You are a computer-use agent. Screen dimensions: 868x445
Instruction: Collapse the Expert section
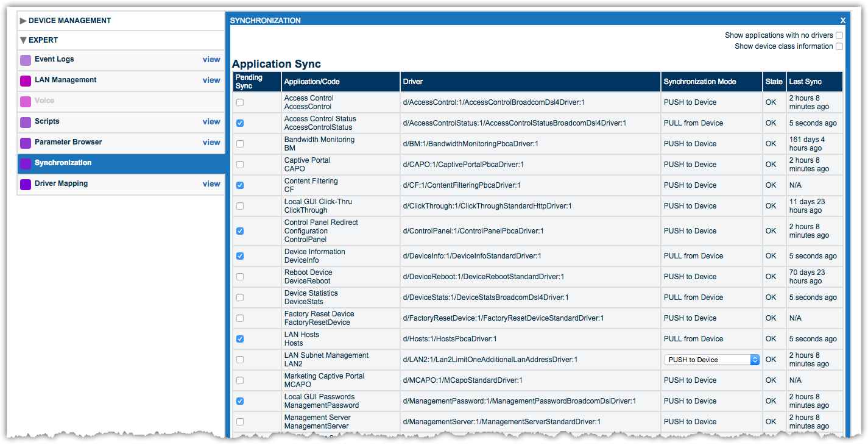click(x=23, y=40)
